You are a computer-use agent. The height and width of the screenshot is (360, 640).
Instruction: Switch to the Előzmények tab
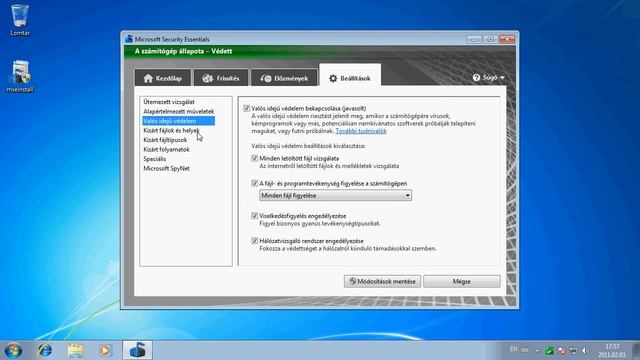(x=284, y=78)
